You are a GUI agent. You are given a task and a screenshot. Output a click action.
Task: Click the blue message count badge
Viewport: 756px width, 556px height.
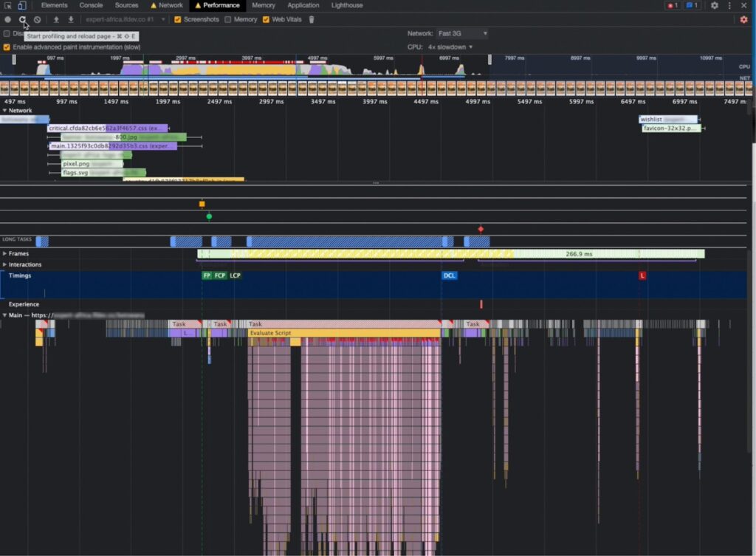coord(692,5)
